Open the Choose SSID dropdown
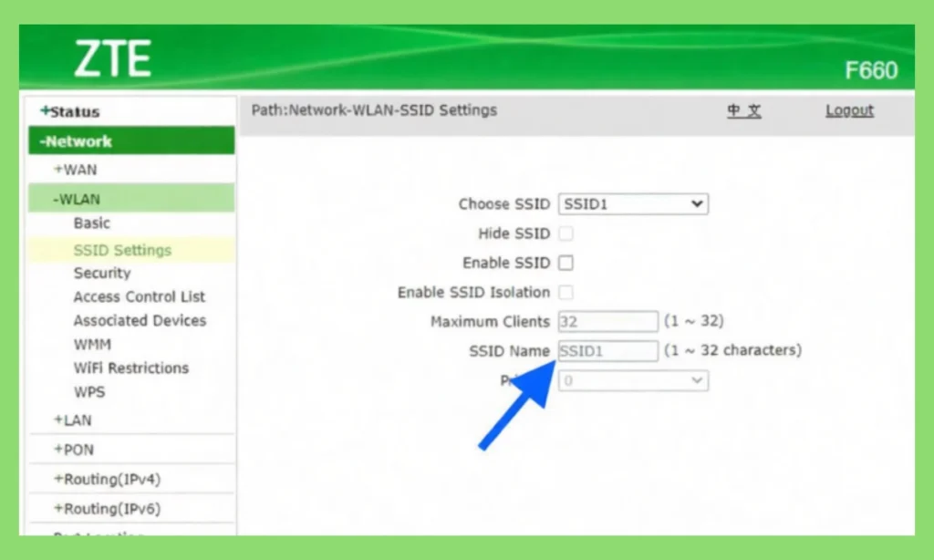The image size is (934, 560). (633, 204)
